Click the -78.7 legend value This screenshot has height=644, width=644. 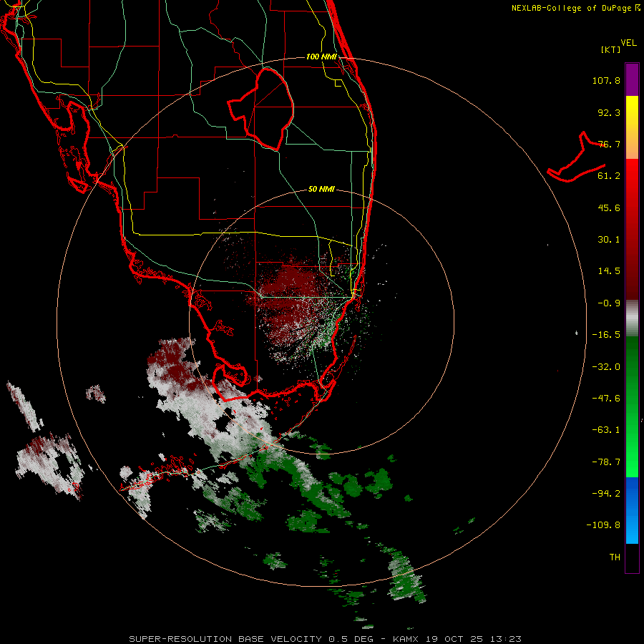pyautogui.click(x=606, y=462)
